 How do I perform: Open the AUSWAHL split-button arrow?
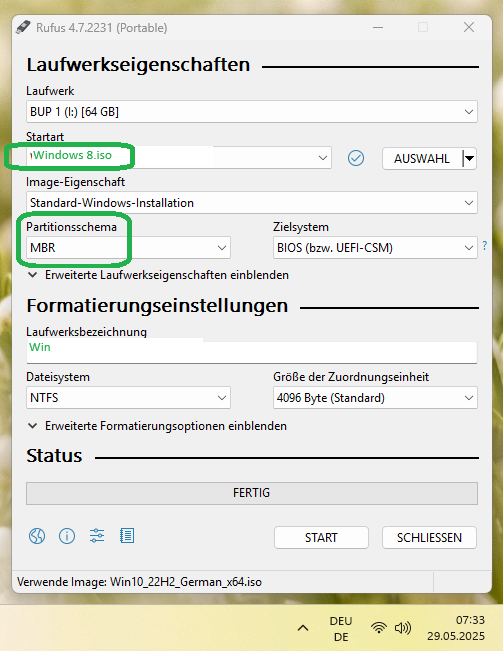[x=470, y=158]
